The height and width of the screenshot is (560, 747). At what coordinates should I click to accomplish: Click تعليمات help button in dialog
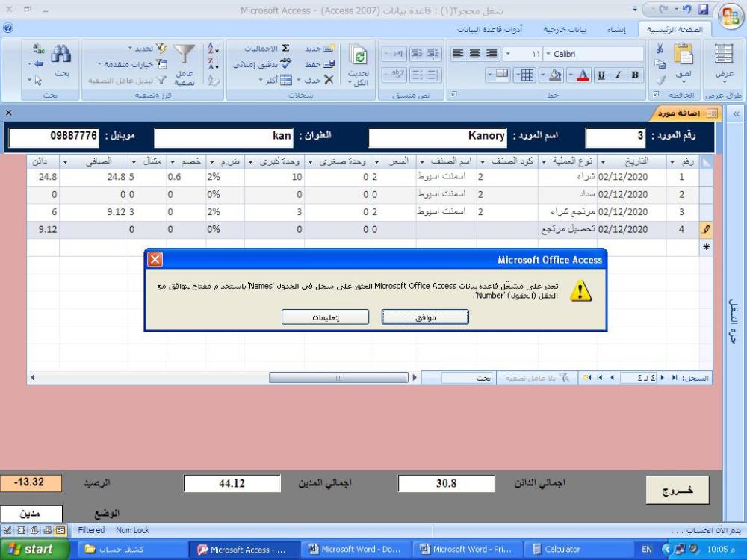(x=326, y=317)
